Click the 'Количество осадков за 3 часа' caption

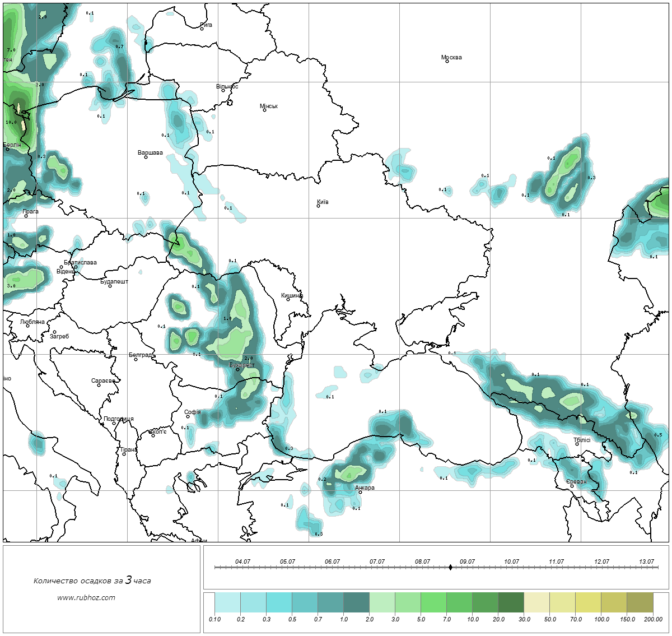pos(92,581)
